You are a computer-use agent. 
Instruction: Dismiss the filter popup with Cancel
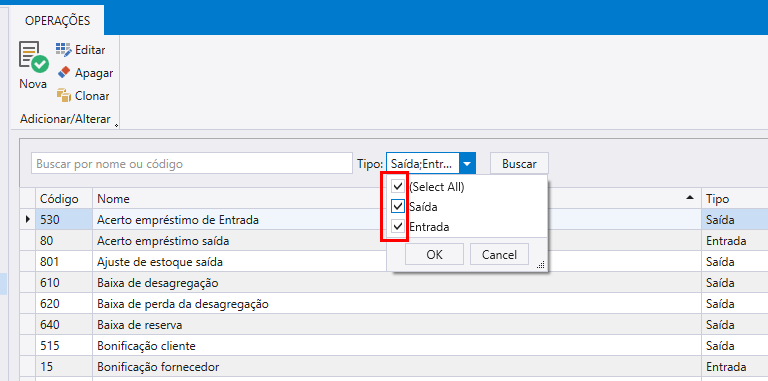click(x=499, y=255)
